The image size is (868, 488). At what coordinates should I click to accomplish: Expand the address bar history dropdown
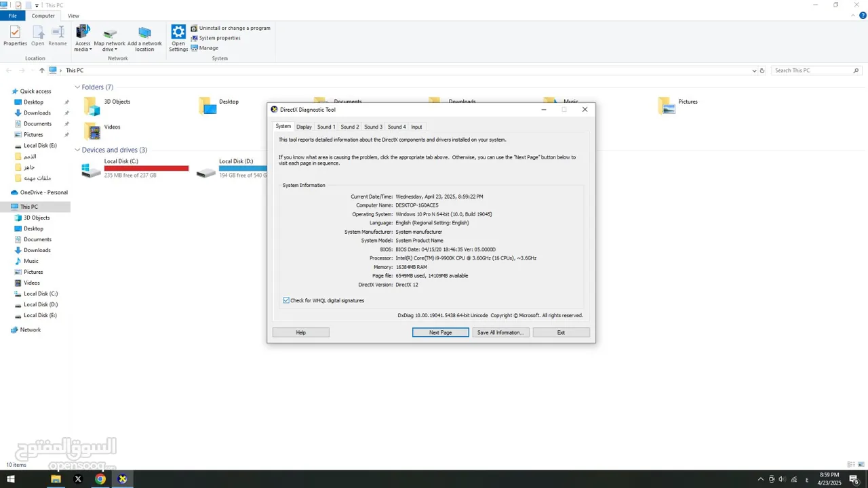754,70
